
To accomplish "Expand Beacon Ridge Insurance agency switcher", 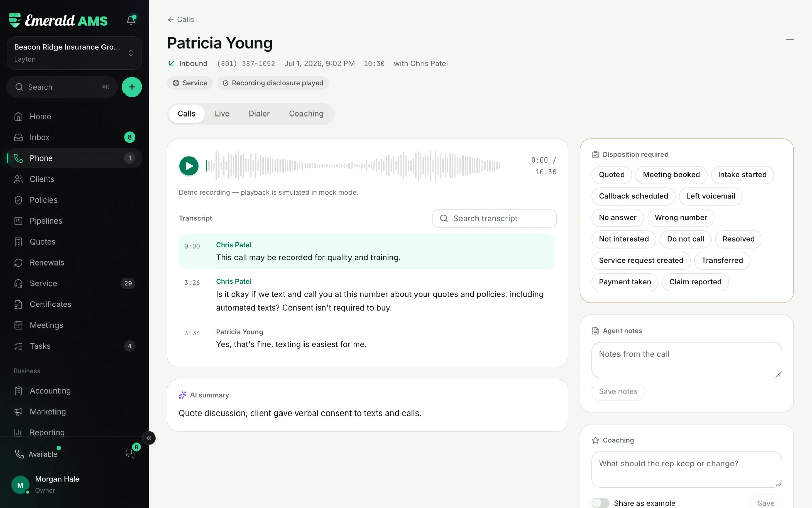I will click(74, 53).
